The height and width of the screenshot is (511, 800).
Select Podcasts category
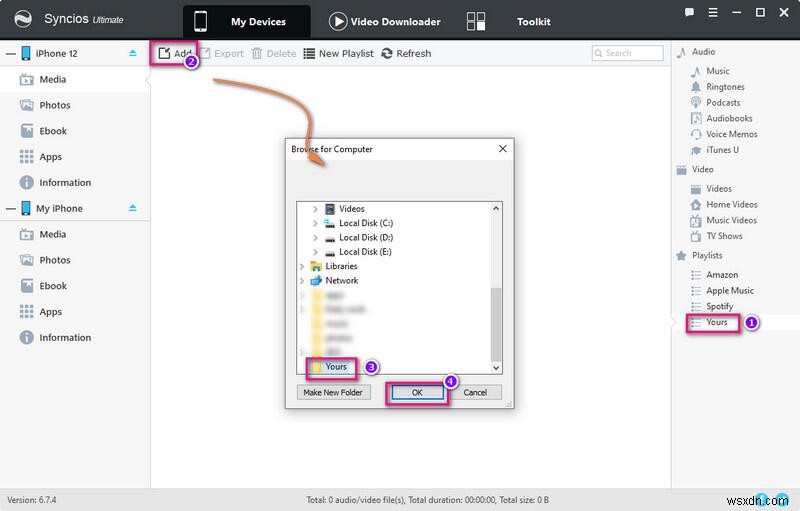[x=722, y=103]
